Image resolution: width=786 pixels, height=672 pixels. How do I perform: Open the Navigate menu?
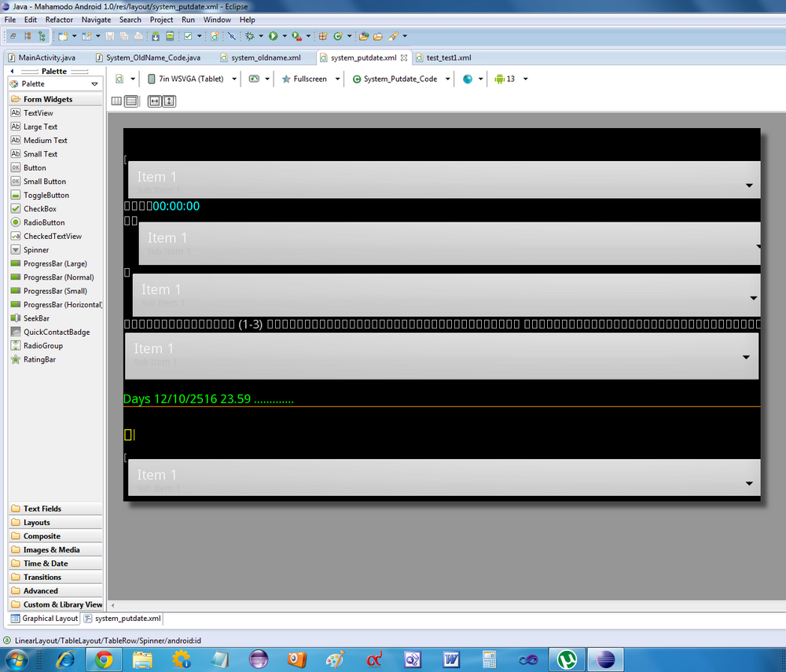(96, 20)
